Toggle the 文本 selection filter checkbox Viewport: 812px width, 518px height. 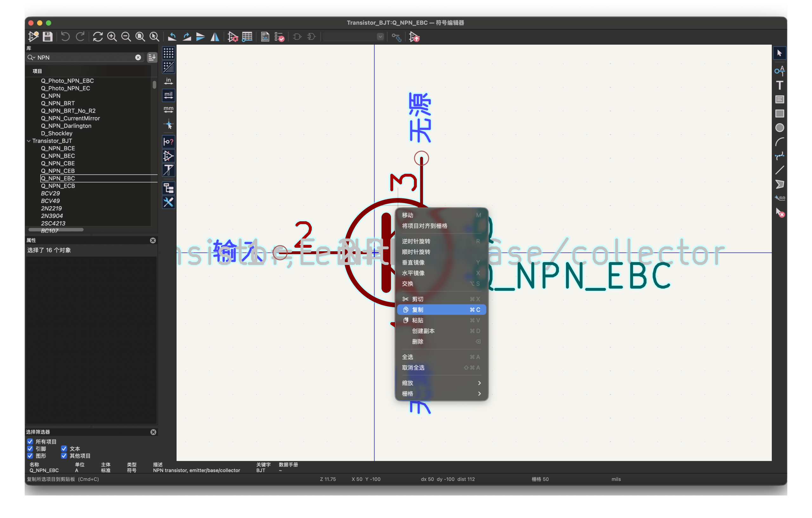(64, 448)
